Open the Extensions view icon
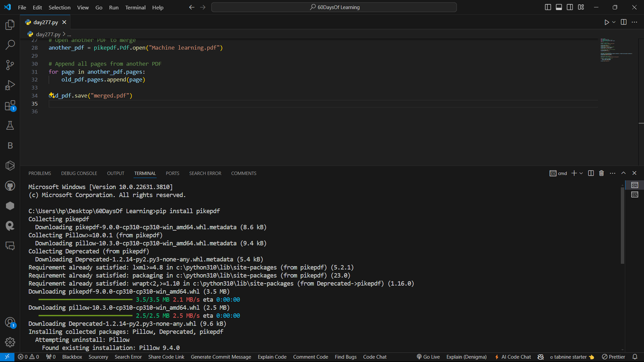Image resolution: width=644 pixels, height=362 pixels. 10,106
